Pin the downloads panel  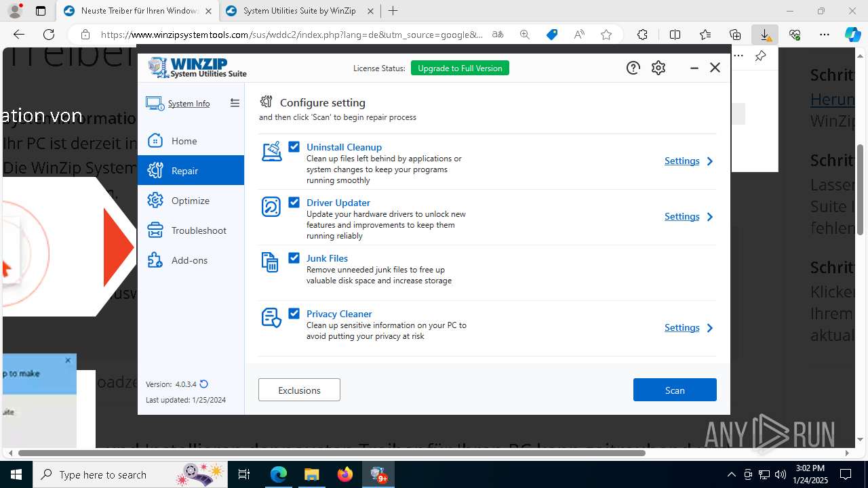click(x=760, y=56)
